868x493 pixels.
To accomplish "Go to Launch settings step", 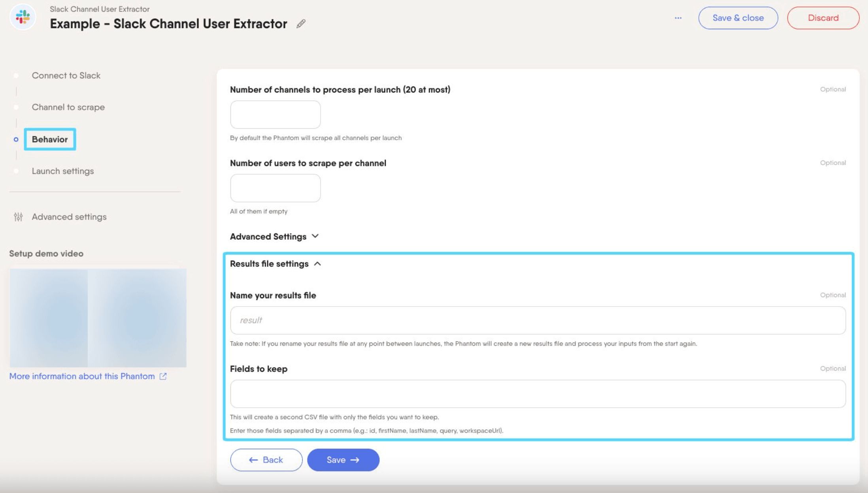I will click(63, 171).
